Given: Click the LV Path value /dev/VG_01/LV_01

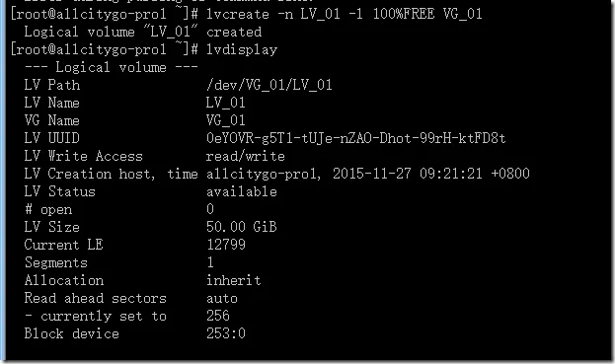Looking at the screenshot, I should pyautogui.click(x=269, y=85).
